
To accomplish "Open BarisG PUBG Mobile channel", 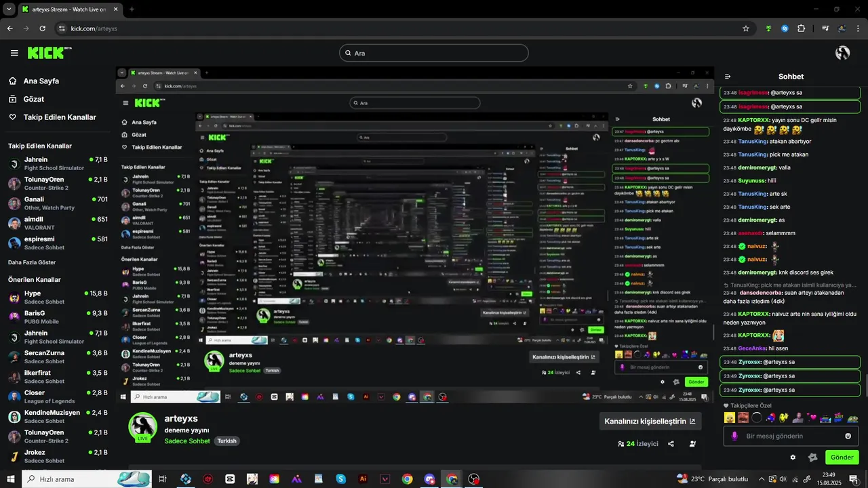I will [58, 317].
